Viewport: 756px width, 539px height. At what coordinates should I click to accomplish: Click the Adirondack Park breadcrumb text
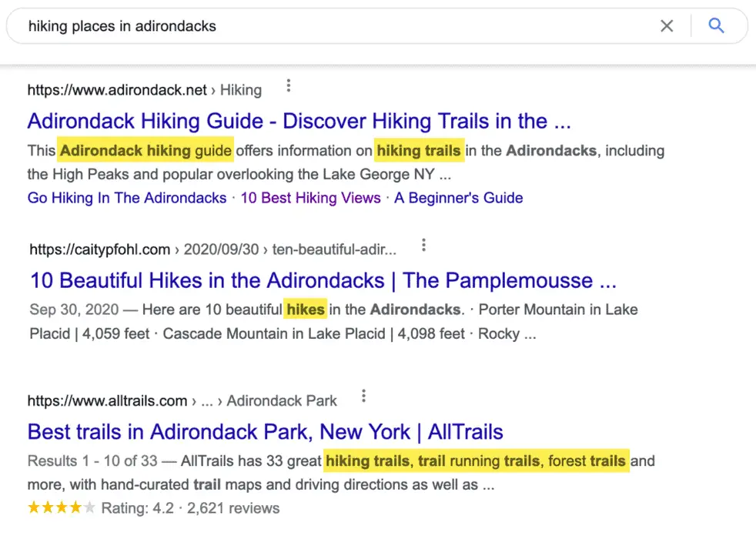coord(282,400)
